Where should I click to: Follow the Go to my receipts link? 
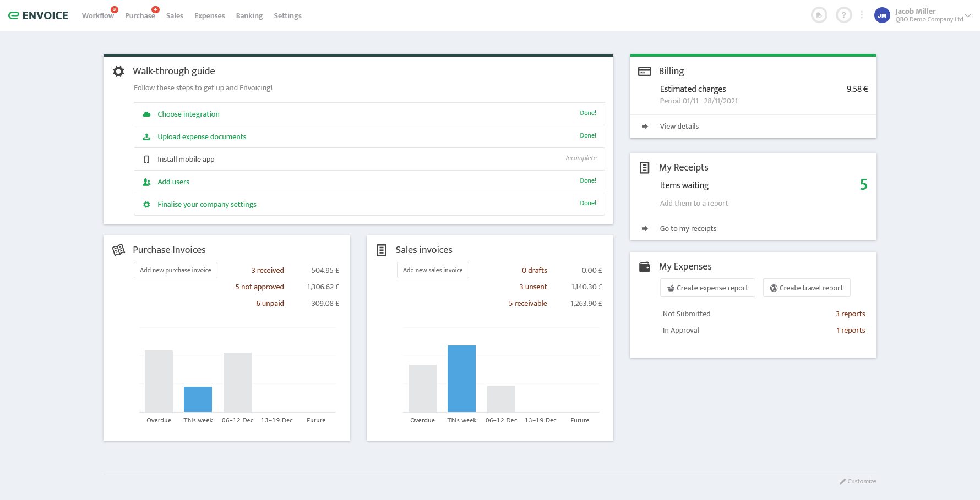(688, 229)
